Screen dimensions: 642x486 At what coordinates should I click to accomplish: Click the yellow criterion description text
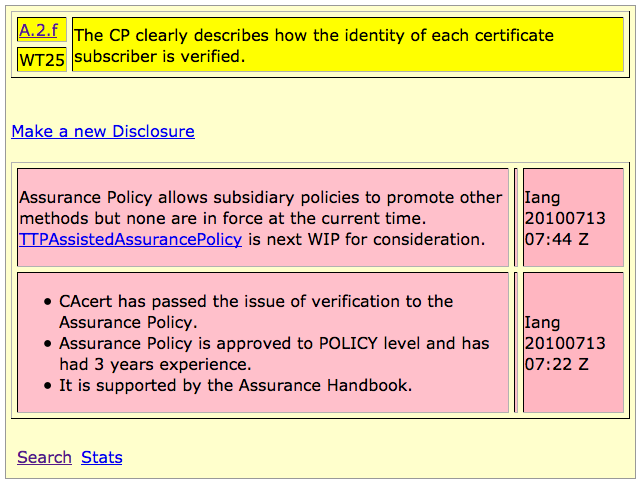pos(313,46)
